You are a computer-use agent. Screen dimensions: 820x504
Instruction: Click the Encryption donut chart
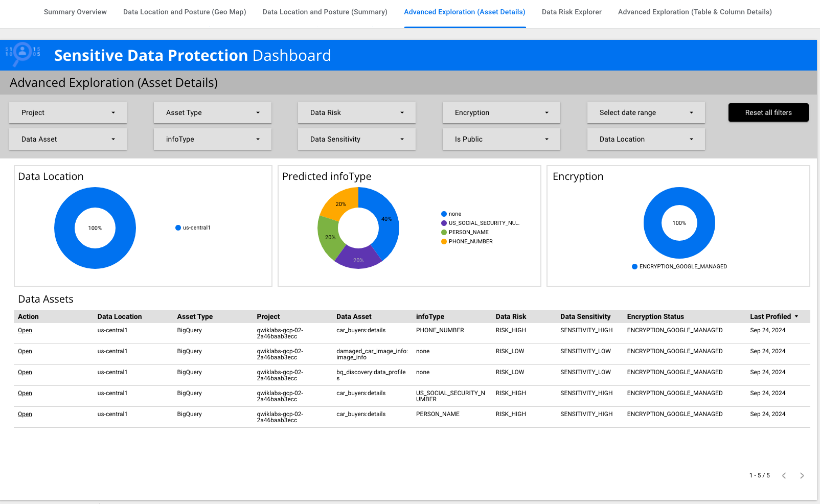(x=679, y=223)
